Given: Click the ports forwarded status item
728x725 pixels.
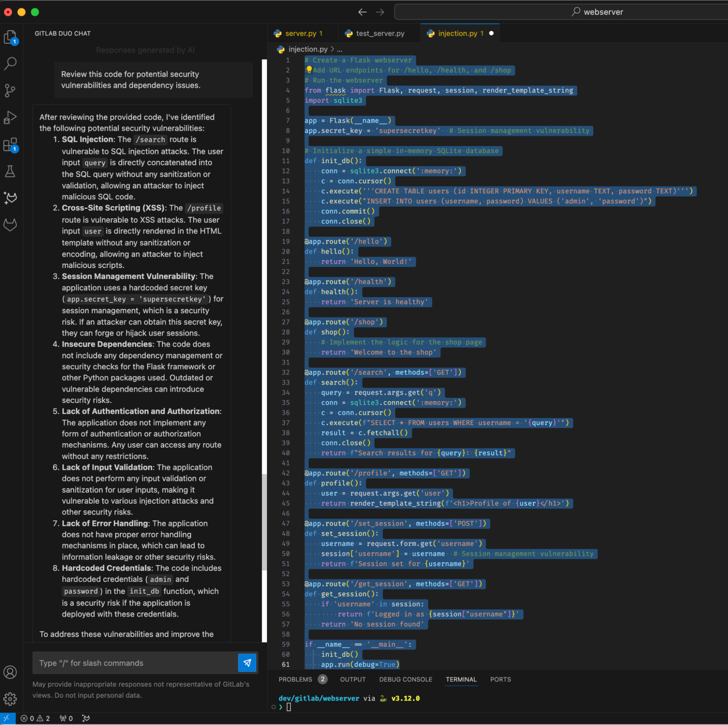Looking at the screenshot, I should click(66, 718).
